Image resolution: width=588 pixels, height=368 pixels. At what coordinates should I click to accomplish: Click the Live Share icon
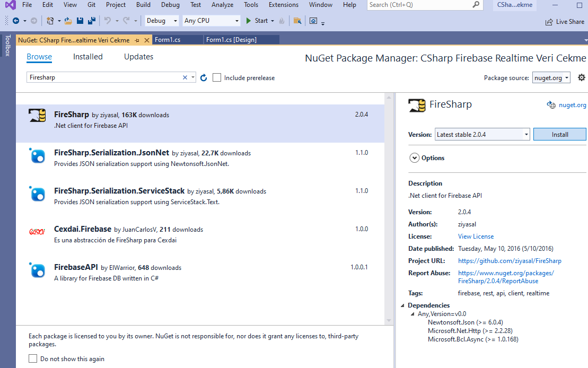[x=549, y=22]
